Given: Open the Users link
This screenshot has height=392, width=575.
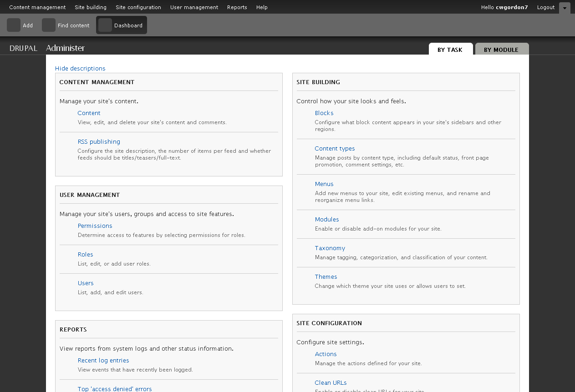Looking at the screenshot, I should (86, 283).
